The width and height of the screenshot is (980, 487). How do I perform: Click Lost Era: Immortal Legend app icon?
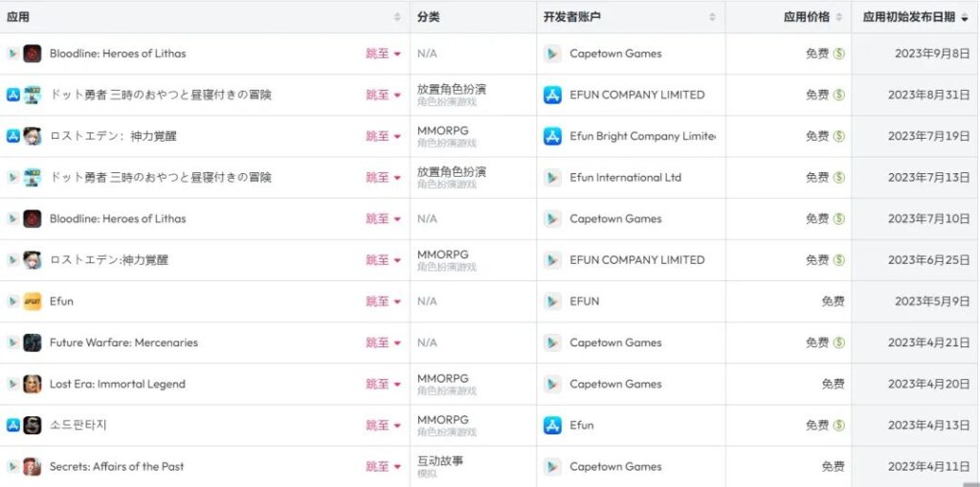coord(33,384)
